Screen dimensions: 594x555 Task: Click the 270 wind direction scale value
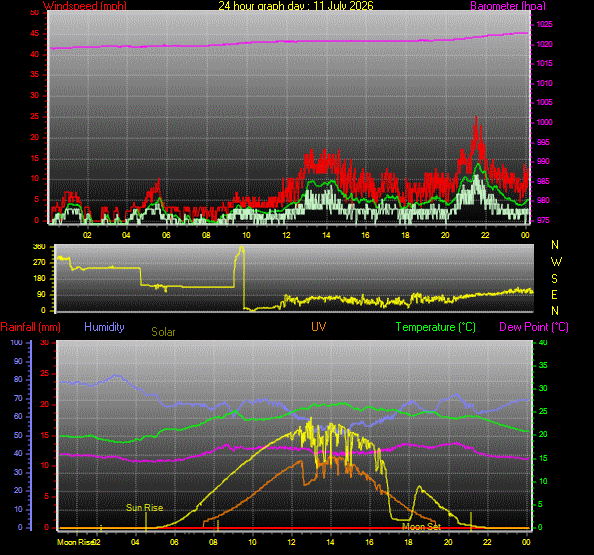(x=39, y=262)
